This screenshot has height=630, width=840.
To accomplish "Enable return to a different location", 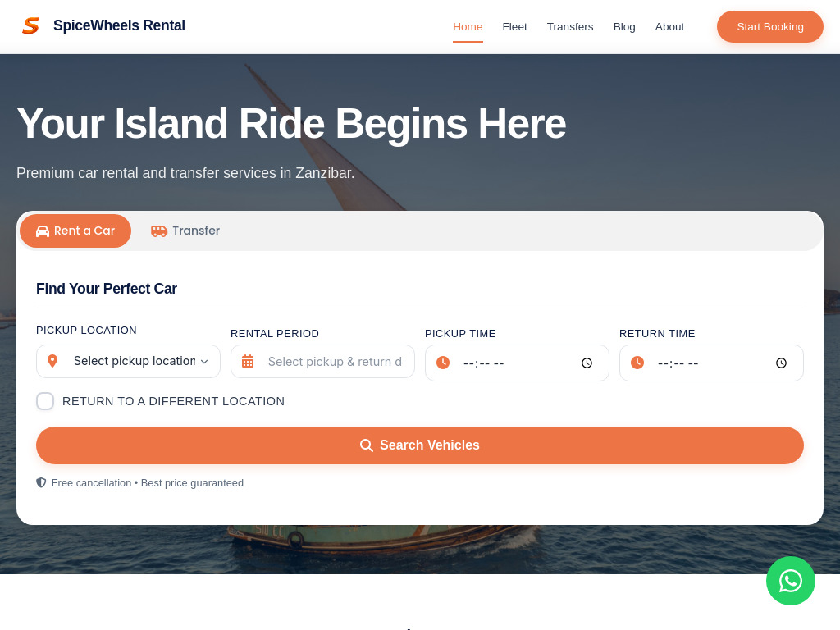I will [x=45, y=401].
